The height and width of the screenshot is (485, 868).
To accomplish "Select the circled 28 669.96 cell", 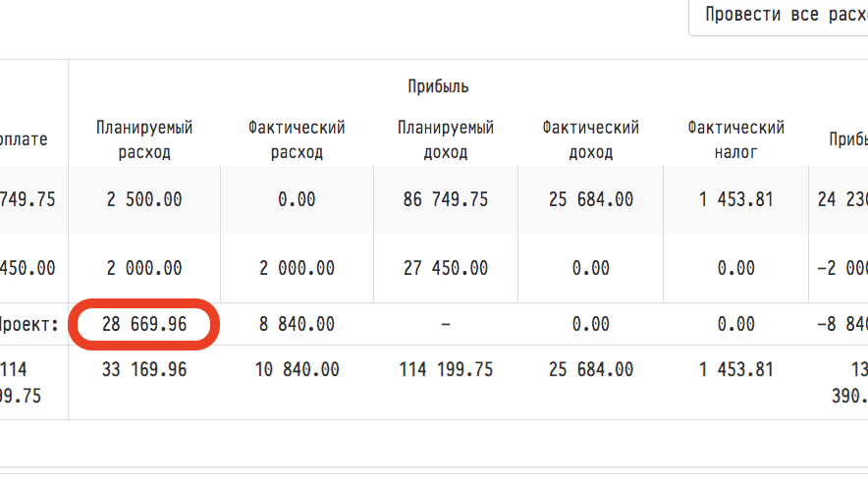I will point(144,324).
